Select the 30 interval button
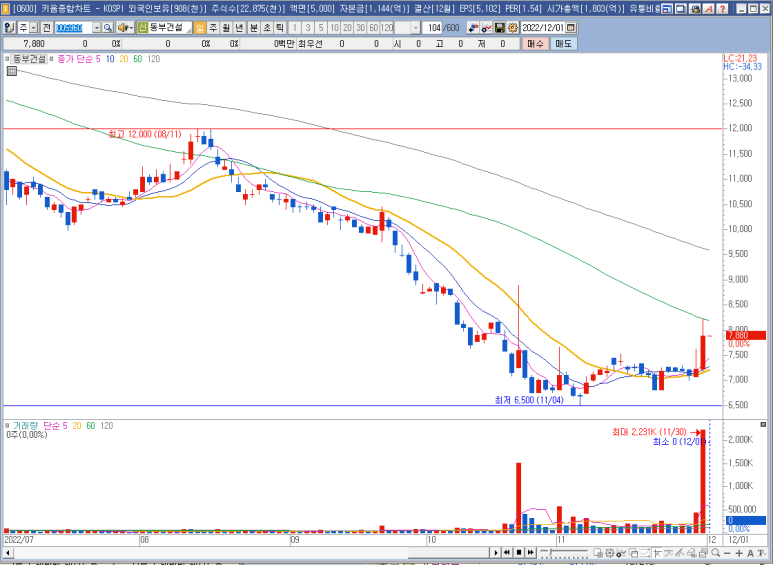Screen dimensions: 773x565 (x=361, y=28)
